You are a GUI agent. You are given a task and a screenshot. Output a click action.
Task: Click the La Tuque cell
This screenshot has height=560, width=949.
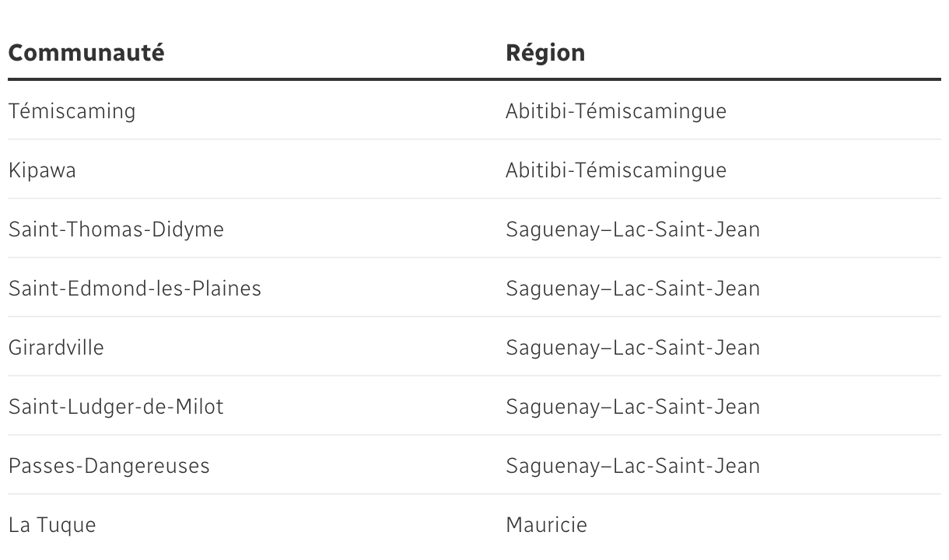click(52, 525)
